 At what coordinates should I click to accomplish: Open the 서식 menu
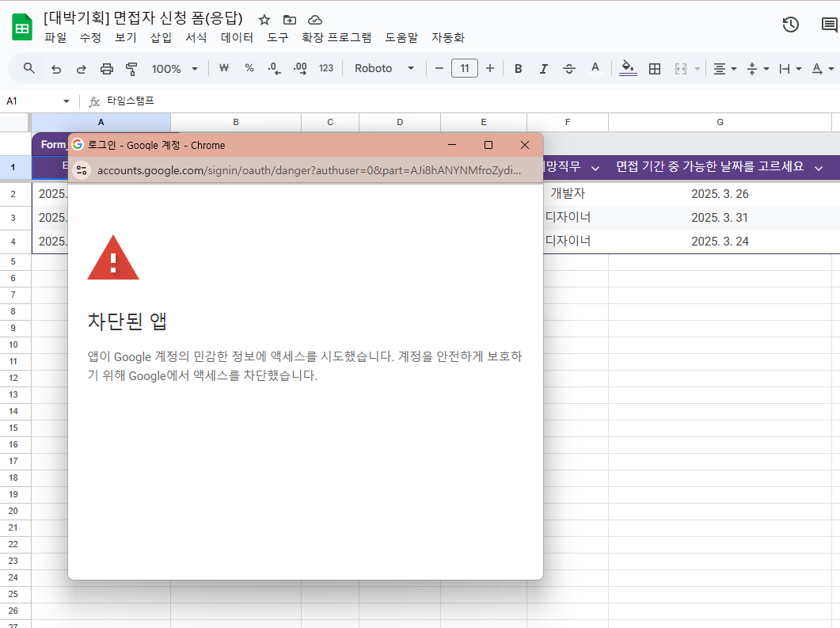point(196,37)
